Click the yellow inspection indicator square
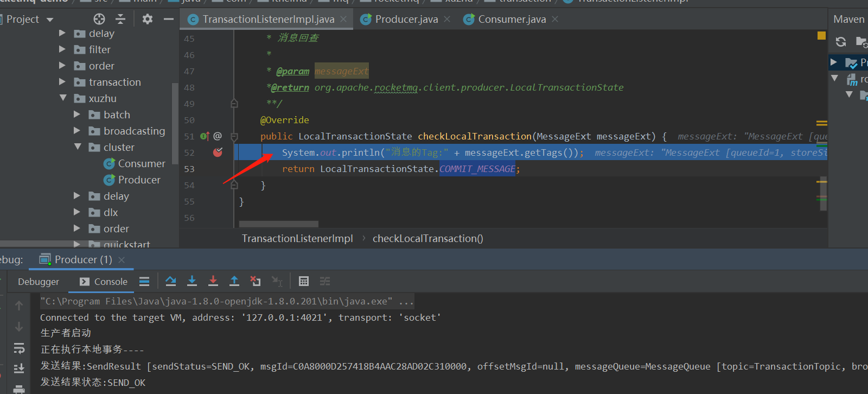Screen dimensions: 868x394 coord(821,36)
